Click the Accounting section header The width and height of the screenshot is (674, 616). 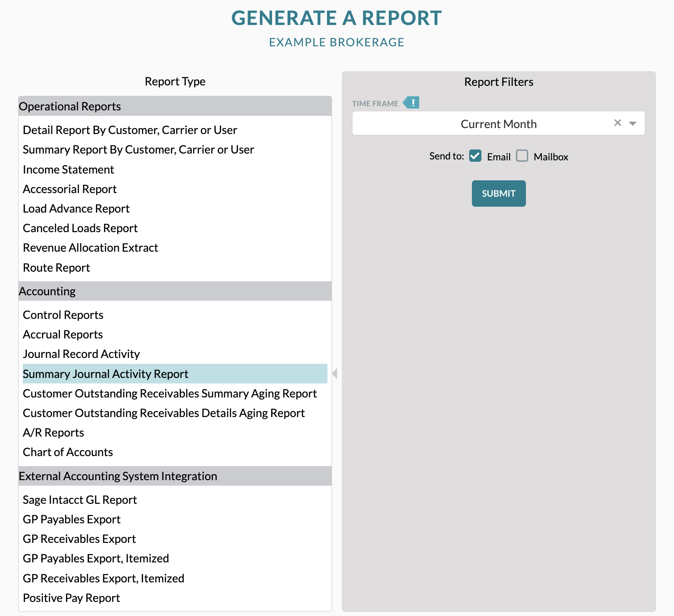point(175,291)
